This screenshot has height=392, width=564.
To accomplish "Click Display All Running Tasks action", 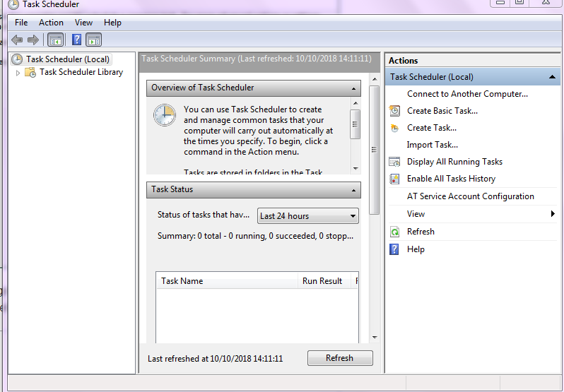I will click(454, 162).
